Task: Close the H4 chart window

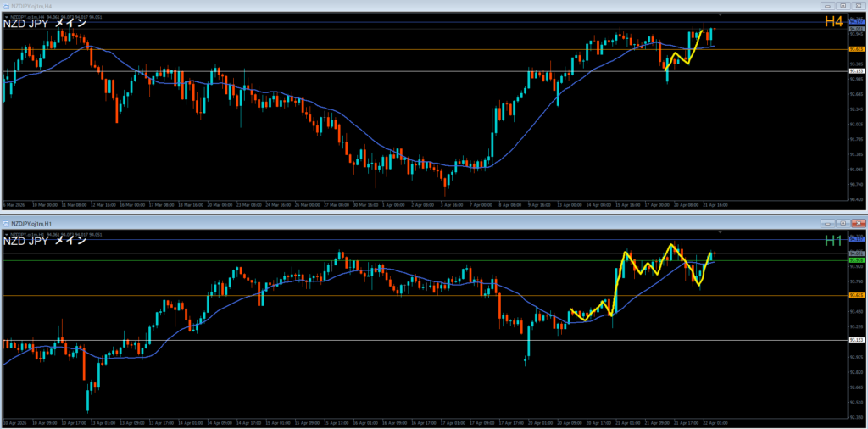Action: [x=858, y=6]
